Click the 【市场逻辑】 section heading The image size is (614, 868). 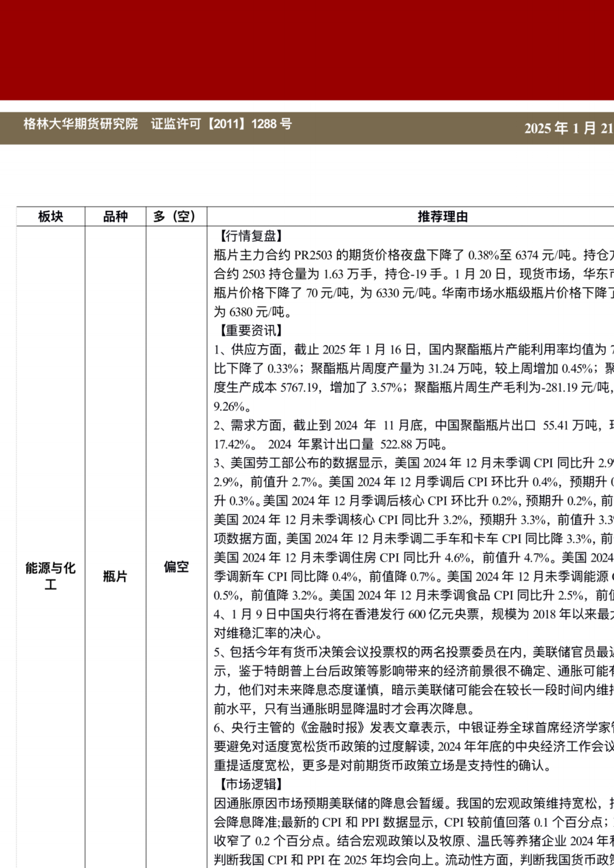249,784
